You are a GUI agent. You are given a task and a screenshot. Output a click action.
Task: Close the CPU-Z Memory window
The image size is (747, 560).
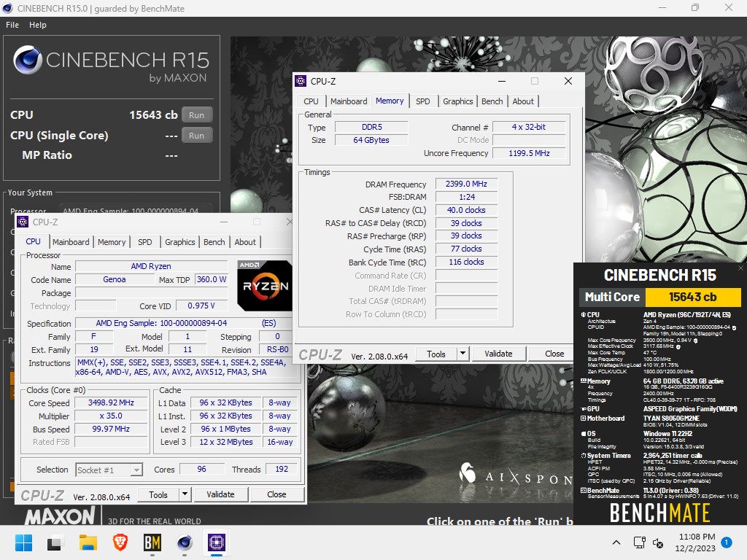568,81
